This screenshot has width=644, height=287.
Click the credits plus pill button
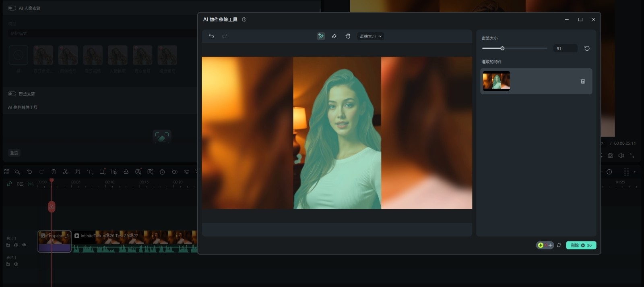(545, 245)
